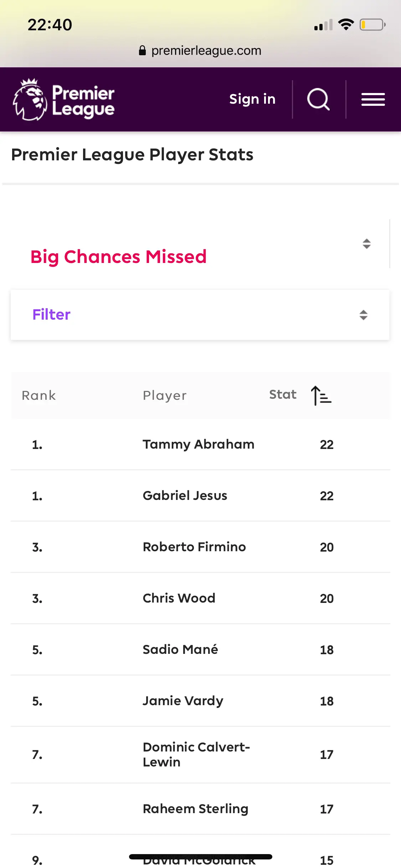Viewport: 401px width, 868px height.
Task: Select Gabriel Jesus in the table
Action: pyautogui.click(x=185, y=496)
